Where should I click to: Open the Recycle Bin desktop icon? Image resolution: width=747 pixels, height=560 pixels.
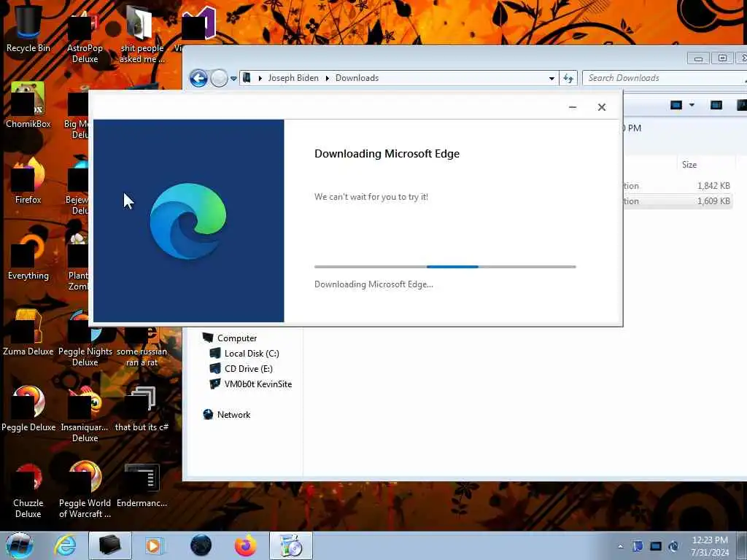[28, 28]
